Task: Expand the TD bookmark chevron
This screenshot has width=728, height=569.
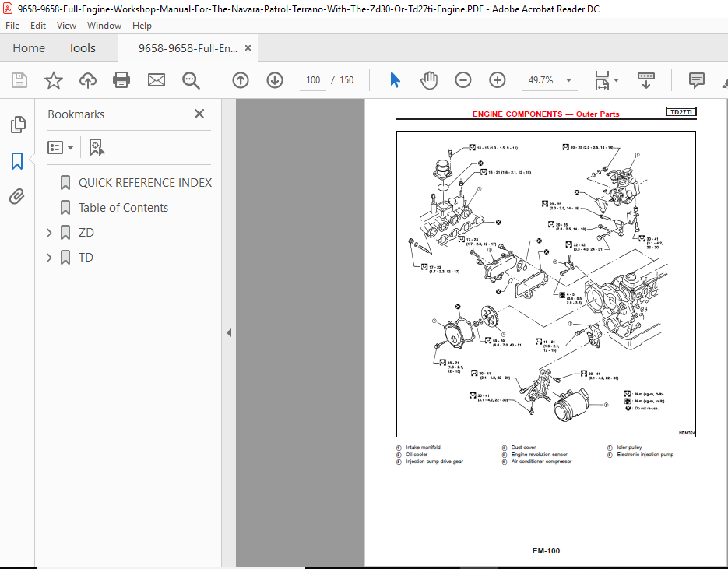Action: click(49, 258)
